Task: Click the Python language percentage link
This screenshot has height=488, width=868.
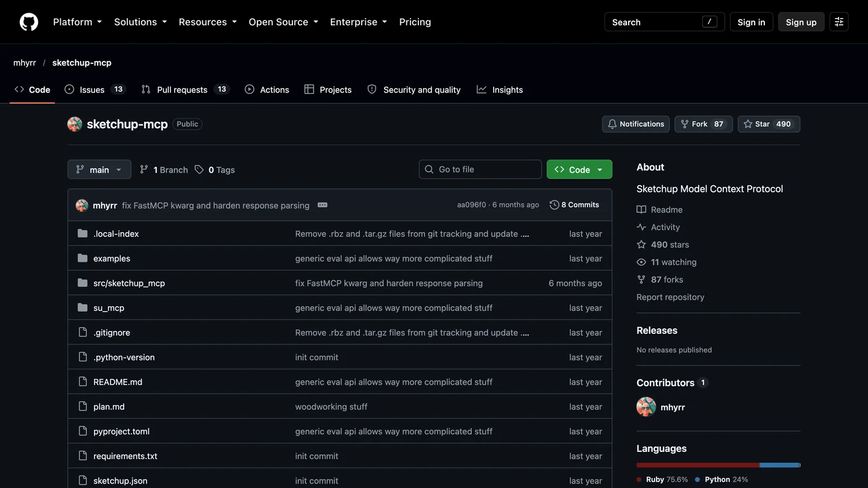Action: [722, 480]
